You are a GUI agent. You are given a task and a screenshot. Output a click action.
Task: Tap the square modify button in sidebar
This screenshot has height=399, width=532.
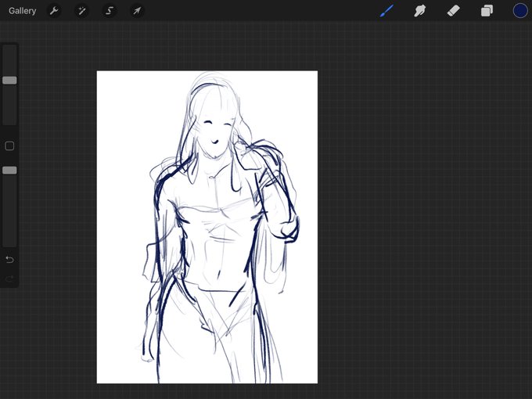[x=9, y=146]
